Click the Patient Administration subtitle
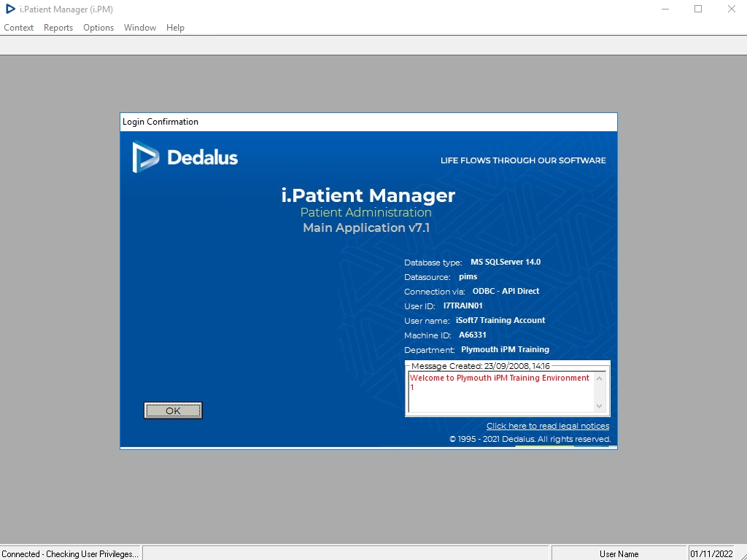This screenshot has width=747, height=560. point(366,212)
